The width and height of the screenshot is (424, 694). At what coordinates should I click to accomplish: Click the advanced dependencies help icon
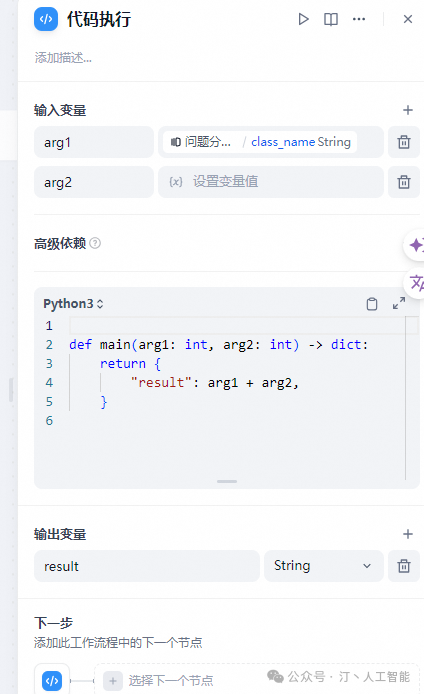[x=95, y=243]
